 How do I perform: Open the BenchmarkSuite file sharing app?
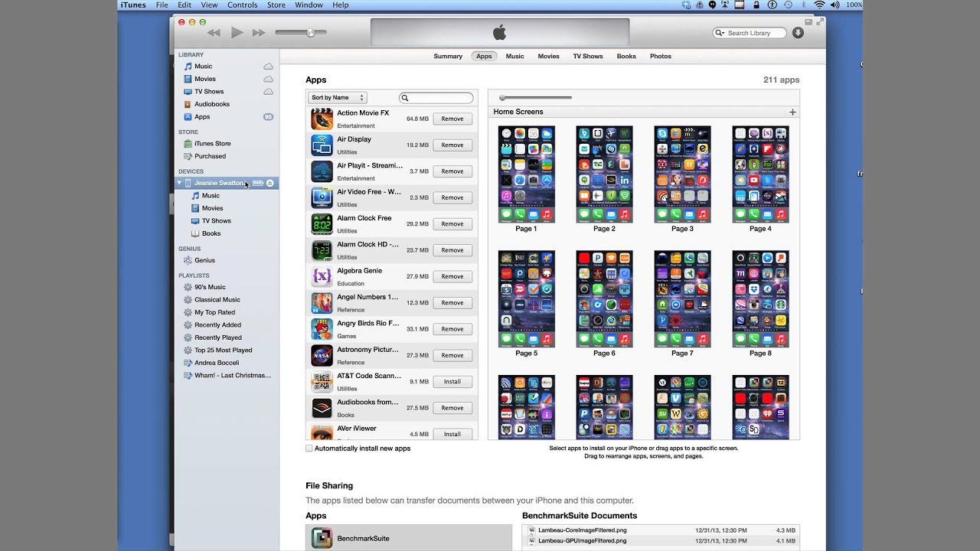tap(409, 538)
